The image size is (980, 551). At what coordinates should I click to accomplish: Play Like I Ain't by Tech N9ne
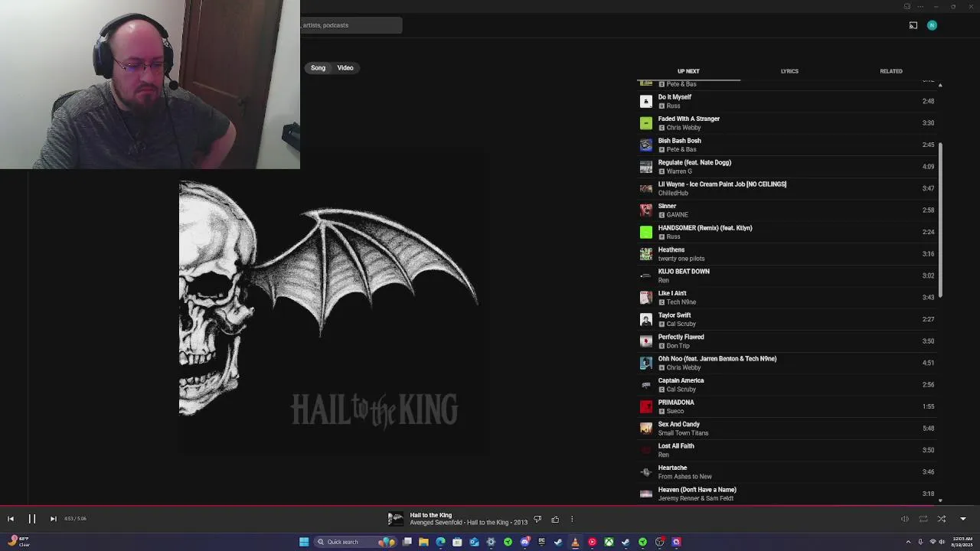pos(786,298)
